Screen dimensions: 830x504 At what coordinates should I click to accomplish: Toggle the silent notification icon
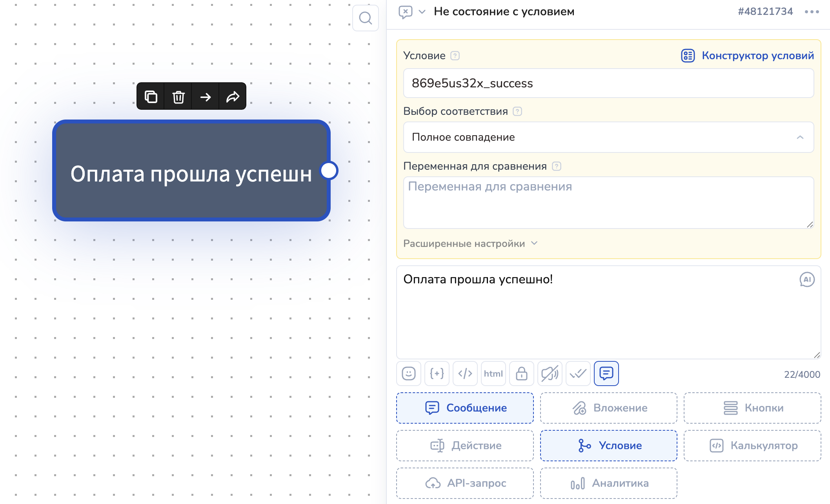tap(550, 373)
